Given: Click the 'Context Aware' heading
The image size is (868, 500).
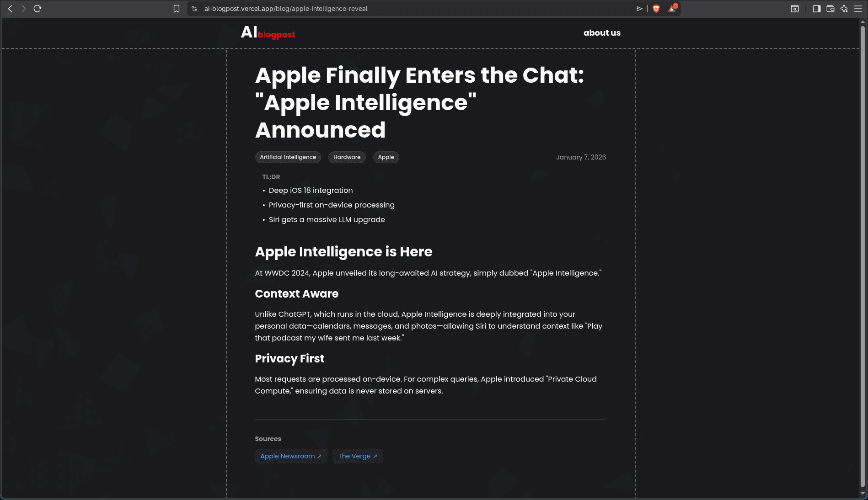Looking at the screenshot, I should 296,294.
